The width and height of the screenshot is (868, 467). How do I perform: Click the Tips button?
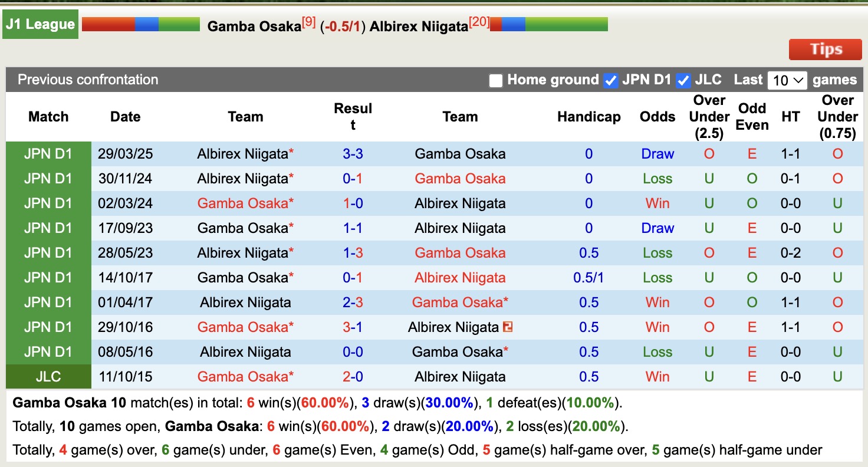[x=825, y=50]
